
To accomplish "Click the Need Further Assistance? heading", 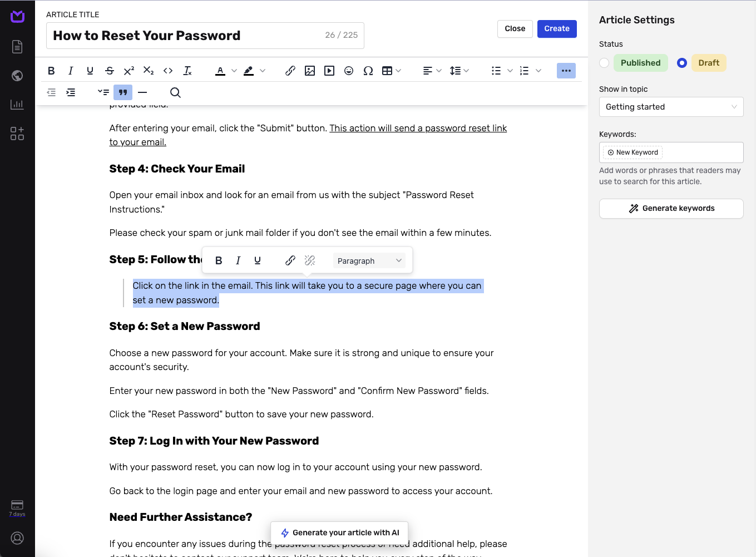I will point(181,517).
